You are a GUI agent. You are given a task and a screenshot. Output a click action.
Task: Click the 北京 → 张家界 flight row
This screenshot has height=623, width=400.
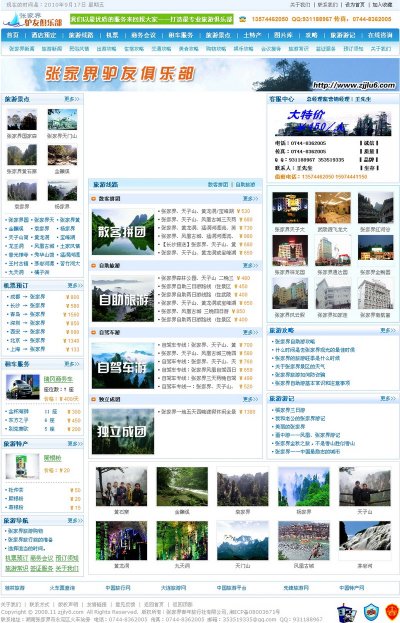click(43, 341)
